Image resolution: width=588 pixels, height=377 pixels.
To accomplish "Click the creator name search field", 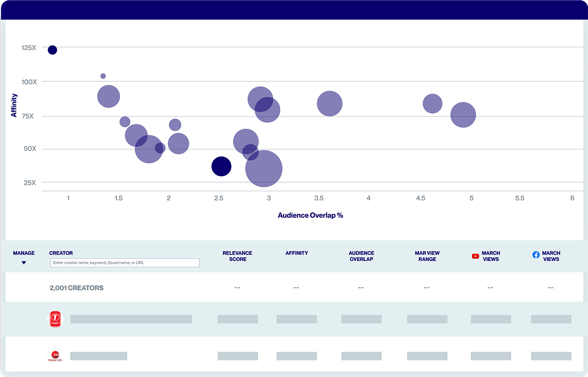I will point(124,263).
